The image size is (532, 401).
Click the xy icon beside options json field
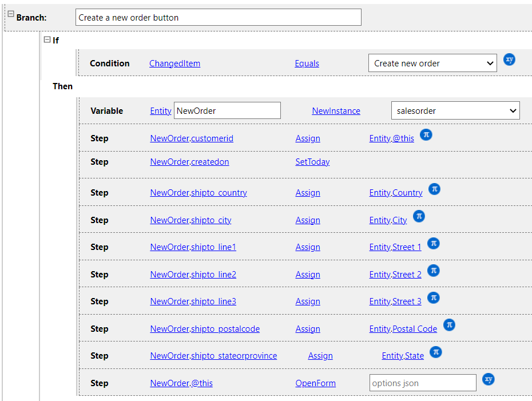pos(488,379)
